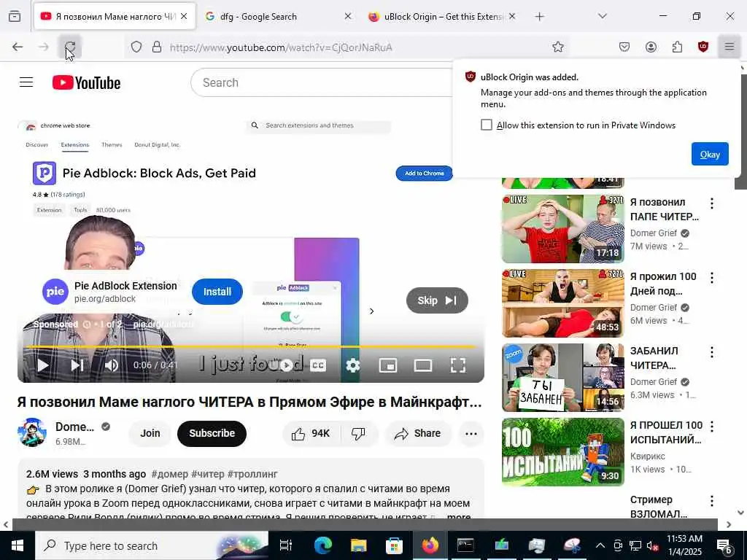747x560 pixels.
Task: Enter fullscreen mode in the player
Action: click(x=458, y=365)
